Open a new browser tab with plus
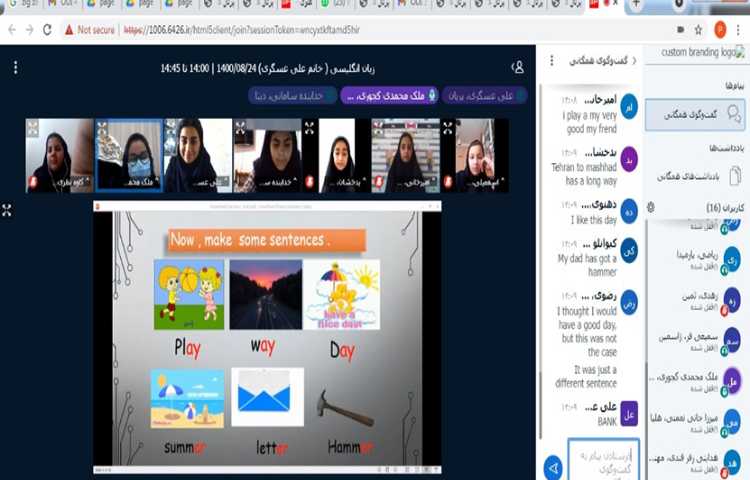The height and width of the screenshot is (480, 750). (636, 3)
